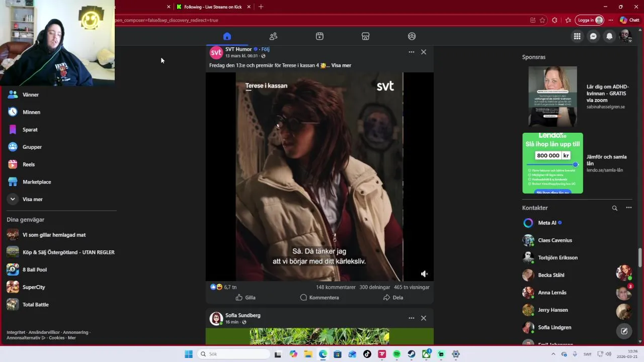Switch to Following - Live Streams on Kick tab
Image resolution: width=644 pixels, height=362 pixels.
click(213, 7)
